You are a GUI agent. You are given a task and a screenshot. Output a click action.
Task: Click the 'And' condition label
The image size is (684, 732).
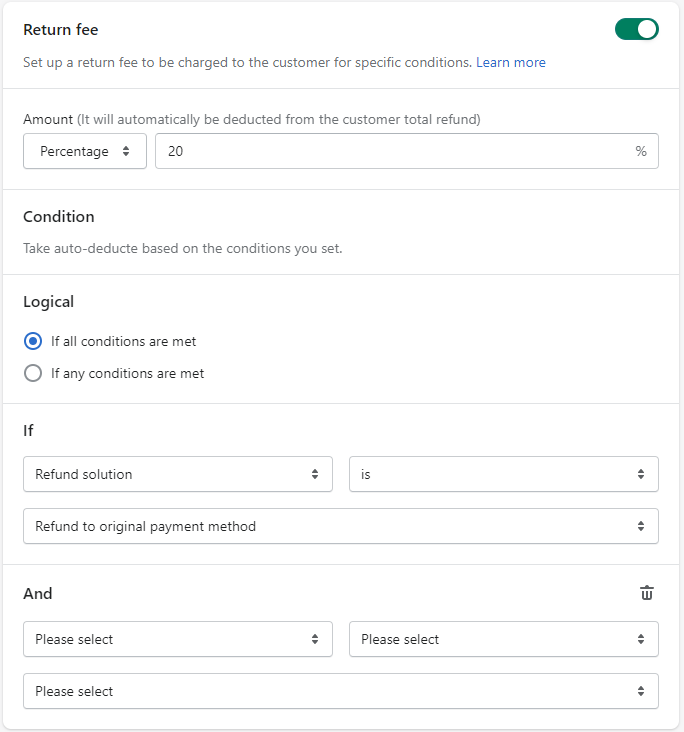pyautogui.click(x=38, y=594)
